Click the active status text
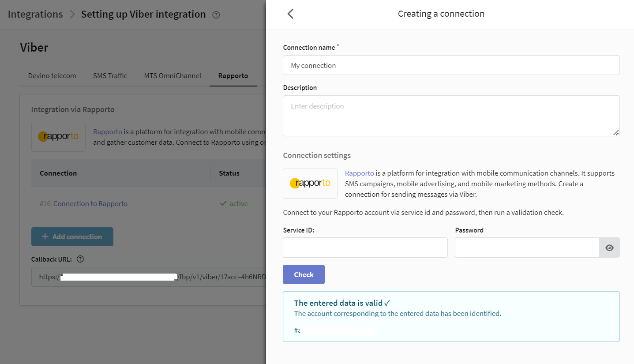The height and width of the screenshot is (364, 634). 238,204
